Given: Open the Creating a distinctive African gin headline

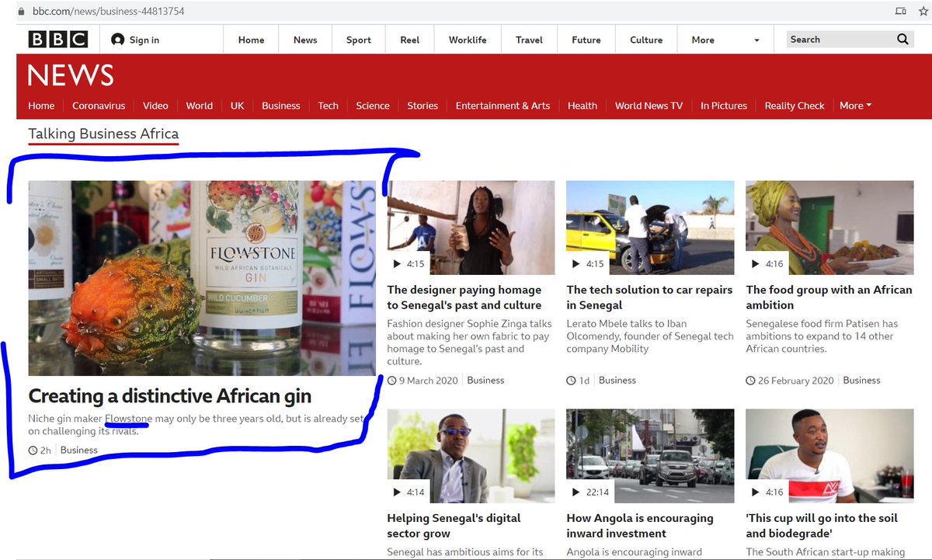Looking at the screenshot, I should point(169,396).
